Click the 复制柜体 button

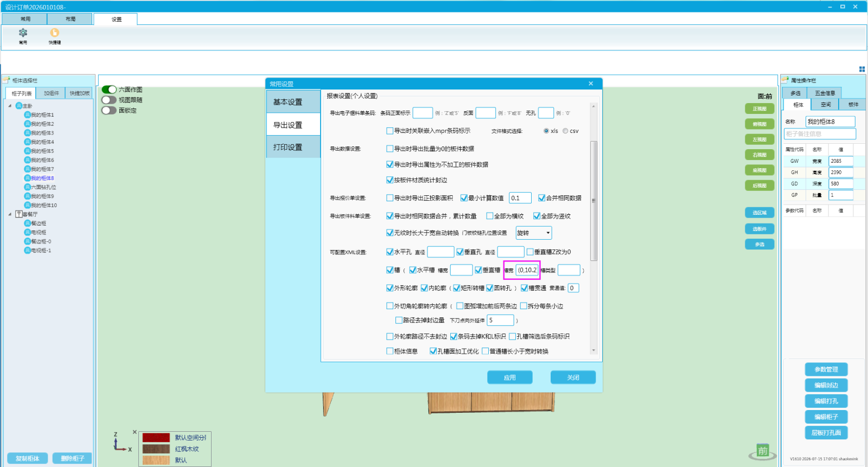tap(28, 458)
